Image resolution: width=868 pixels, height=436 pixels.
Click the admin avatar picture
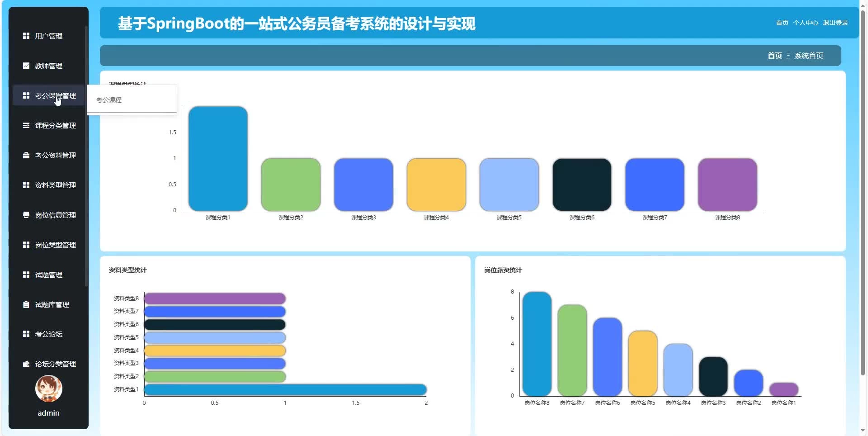click(49, 389)
